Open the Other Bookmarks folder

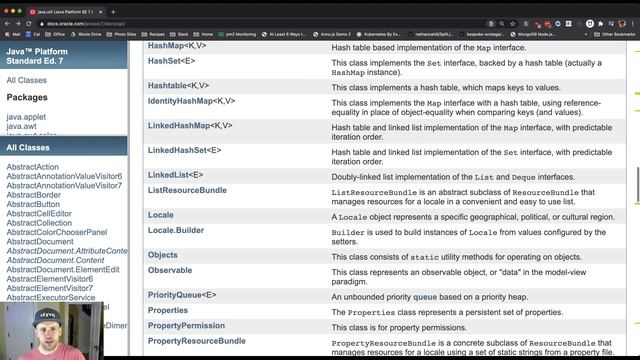point(615,34)
